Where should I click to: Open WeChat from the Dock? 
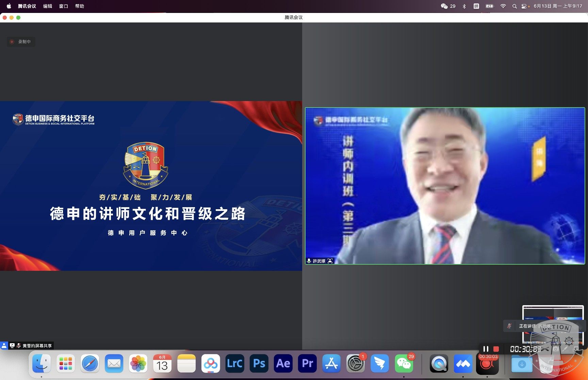pos(404,364)
